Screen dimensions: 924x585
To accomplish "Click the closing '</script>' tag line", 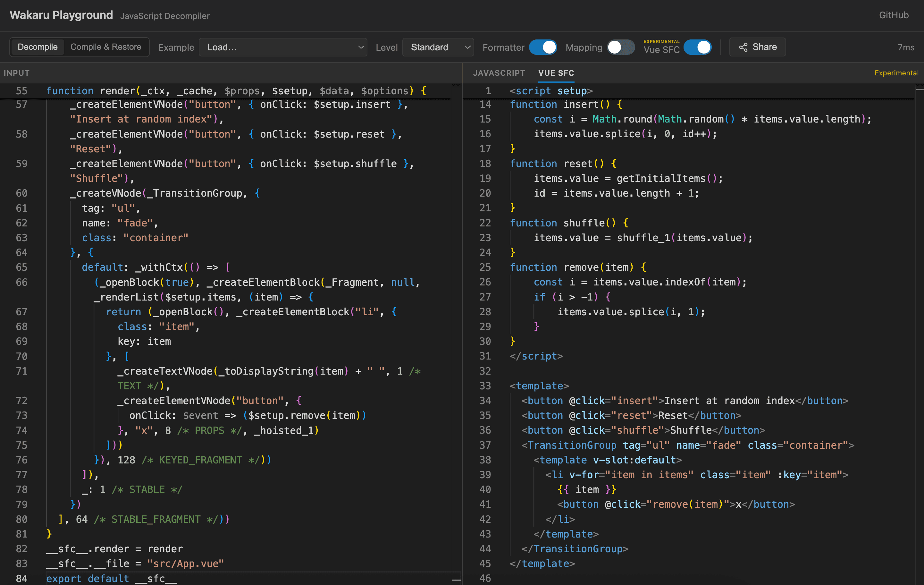I will click(x=536, y=356).
